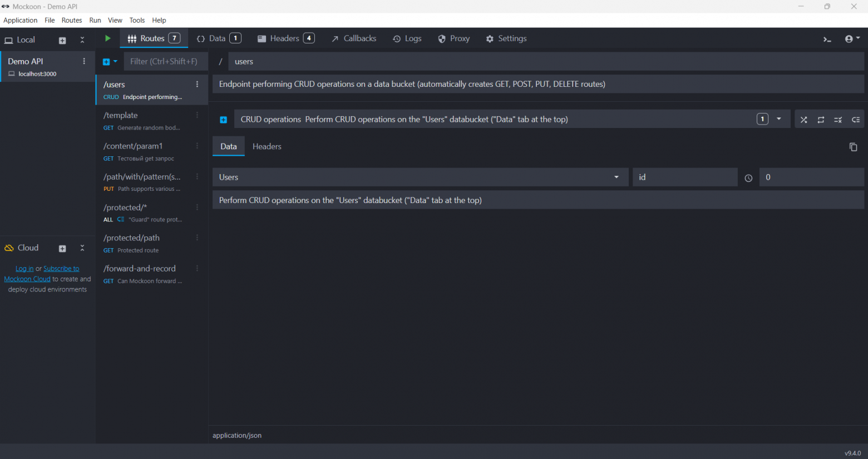This screenshot has height=459, width=868.
Task: Toggle fallback response mode icon
Action: (856, 120)
